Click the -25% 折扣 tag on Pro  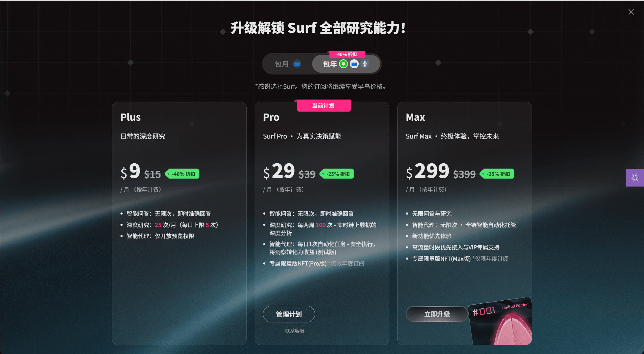(337, 174)
